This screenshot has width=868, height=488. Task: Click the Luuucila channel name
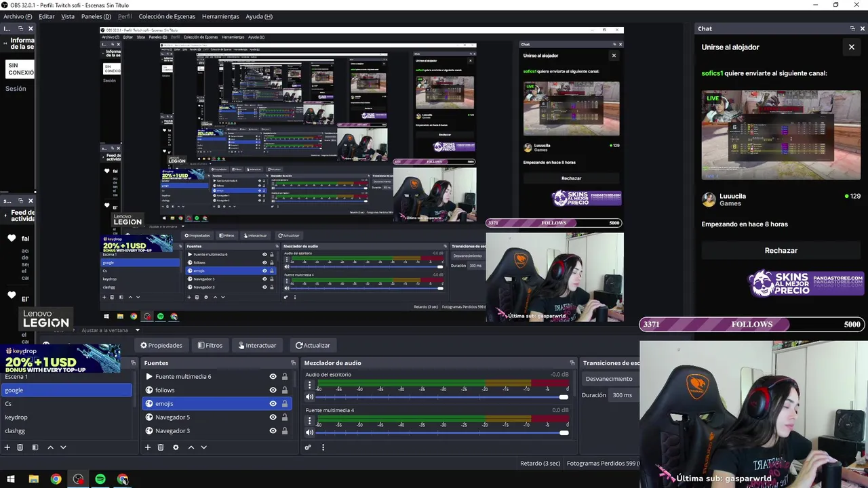pyautogui.click(x=732, y=196)
